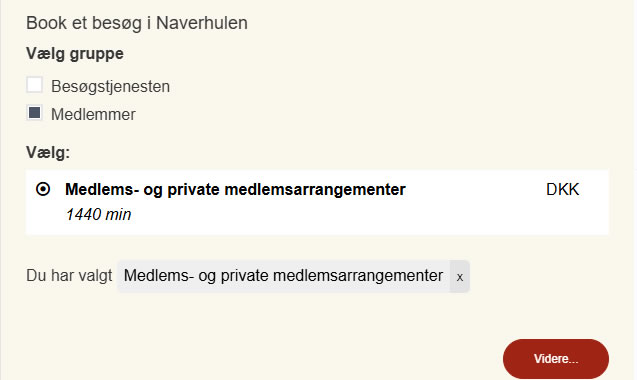Click the word Naverhulen in the heading

coord(202,23)
